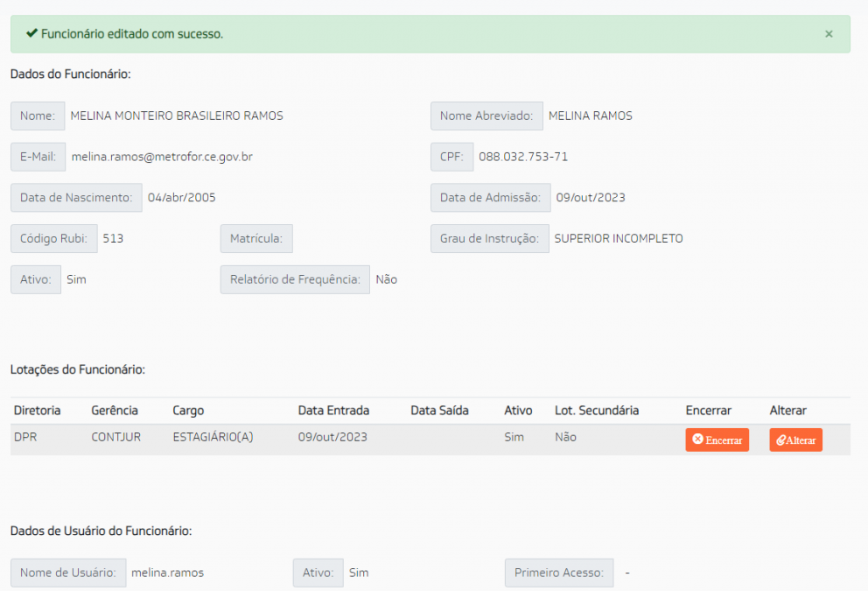Screen dimensions: 868x591
Task: Click the Matrícula label
Action: [x=256, y=239]
